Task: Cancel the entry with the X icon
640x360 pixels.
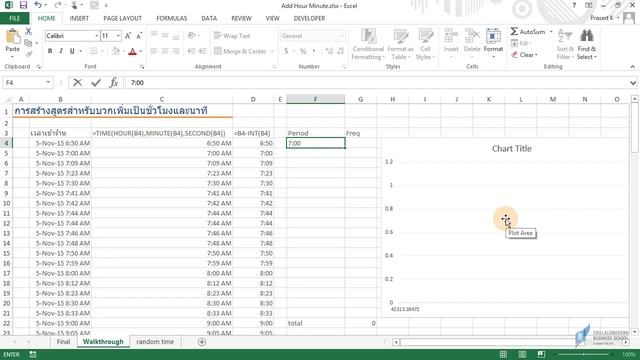Action: (x=77, y=83)
